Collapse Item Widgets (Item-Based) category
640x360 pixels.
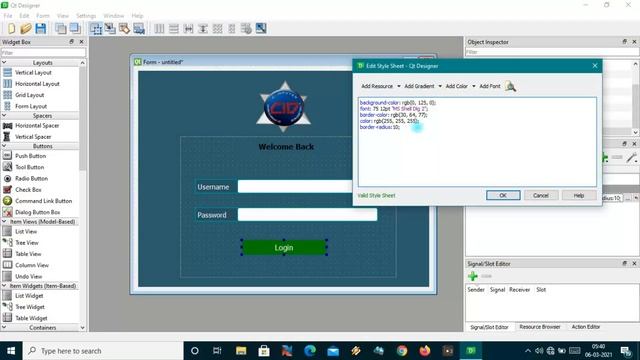[4, 286]
